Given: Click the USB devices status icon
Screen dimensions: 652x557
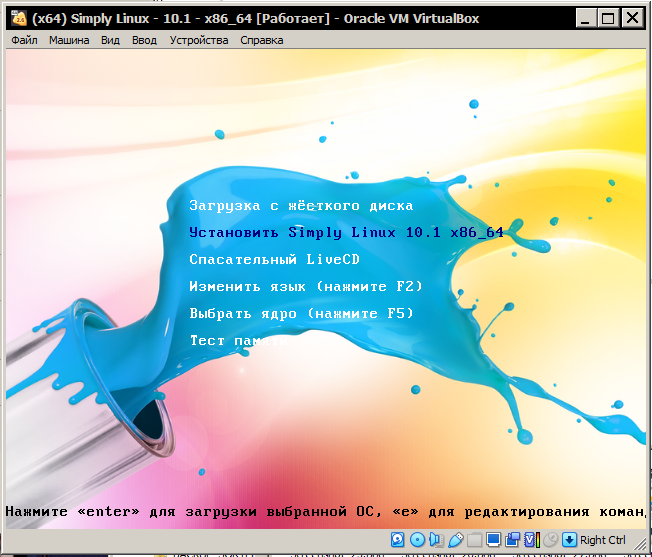Looking at the screenshot, I should pos(455,540).
